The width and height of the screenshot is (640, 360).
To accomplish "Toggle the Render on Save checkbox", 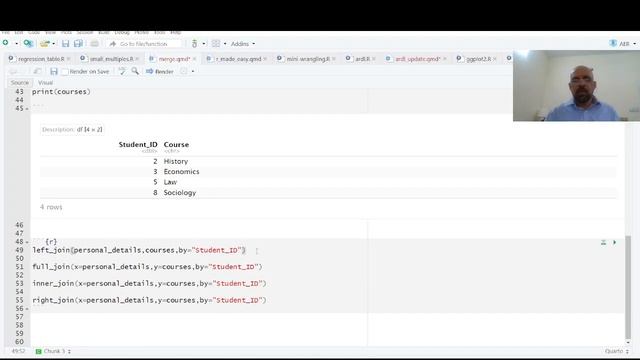I will coord(64,72).
